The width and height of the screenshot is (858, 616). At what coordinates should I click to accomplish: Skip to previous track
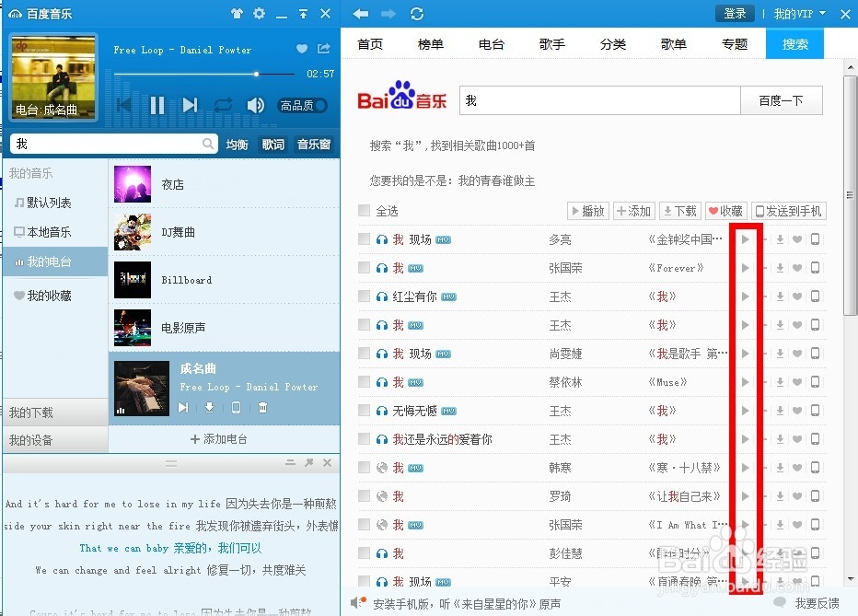pyautogui.click(x=124, y=104)
